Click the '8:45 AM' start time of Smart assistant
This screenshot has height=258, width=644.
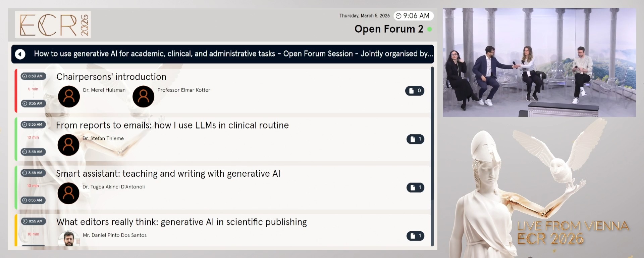coord(33,173)
